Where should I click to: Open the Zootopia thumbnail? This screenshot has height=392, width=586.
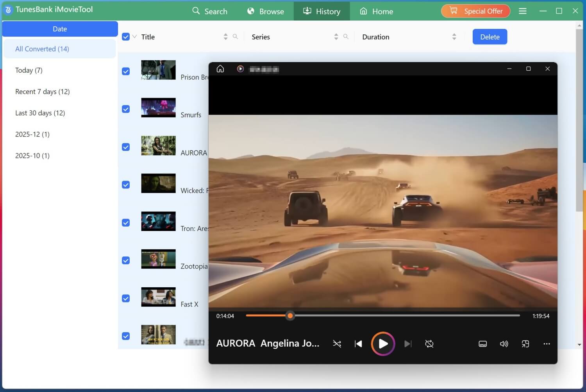coord(158,259)
